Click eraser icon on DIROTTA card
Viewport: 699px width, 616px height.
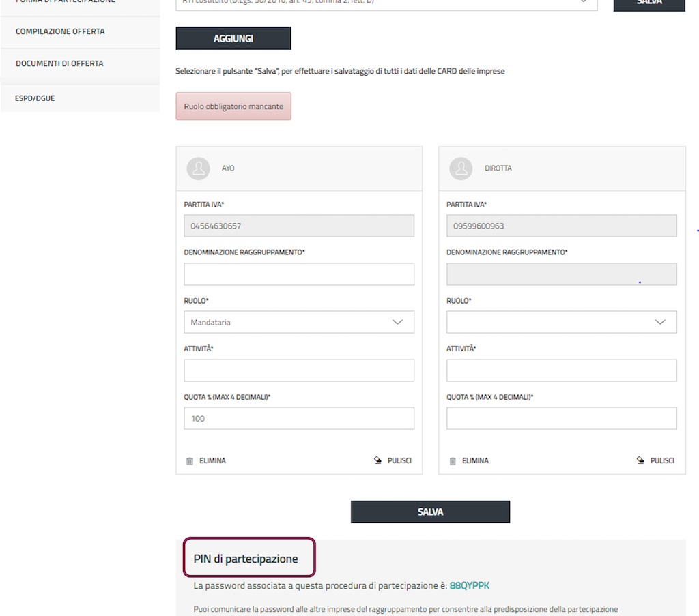coord(640,460)
